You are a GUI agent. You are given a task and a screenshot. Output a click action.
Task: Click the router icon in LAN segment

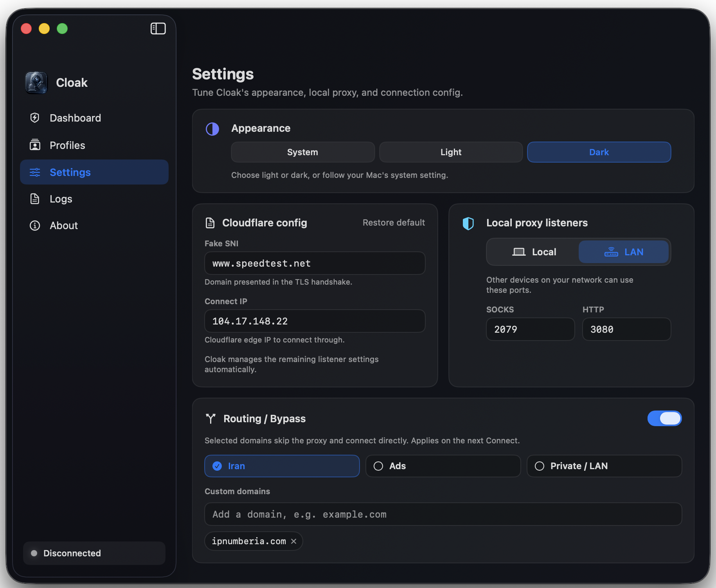click(x=611, y=252)
